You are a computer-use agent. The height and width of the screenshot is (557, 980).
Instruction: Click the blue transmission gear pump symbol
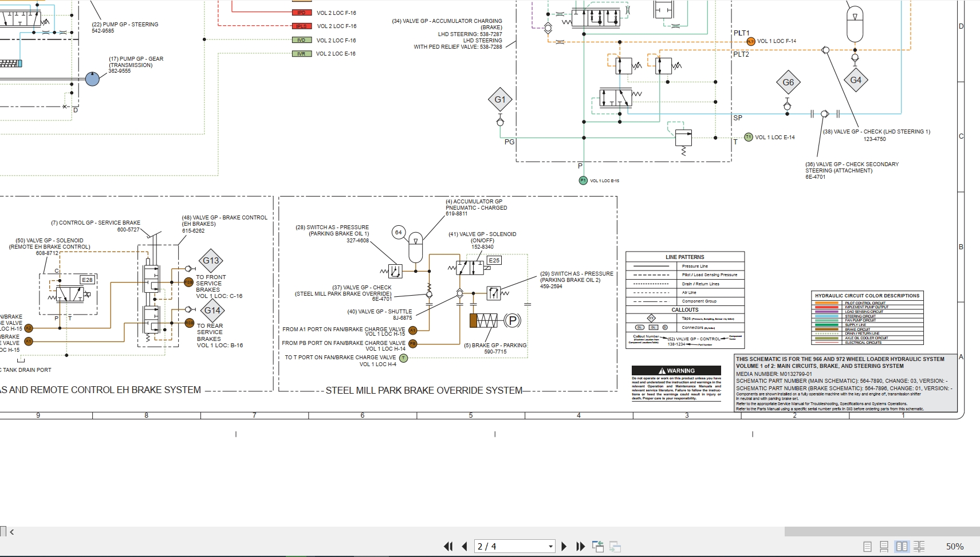pyautogui.click(x=92, y=79)
